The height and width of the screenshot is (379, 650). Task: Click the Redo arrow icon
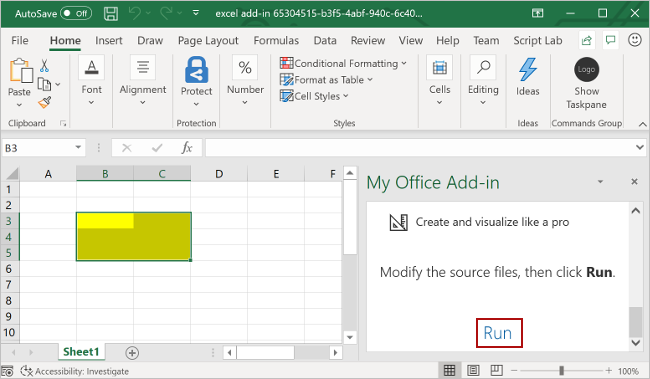[x=166, y=14]
